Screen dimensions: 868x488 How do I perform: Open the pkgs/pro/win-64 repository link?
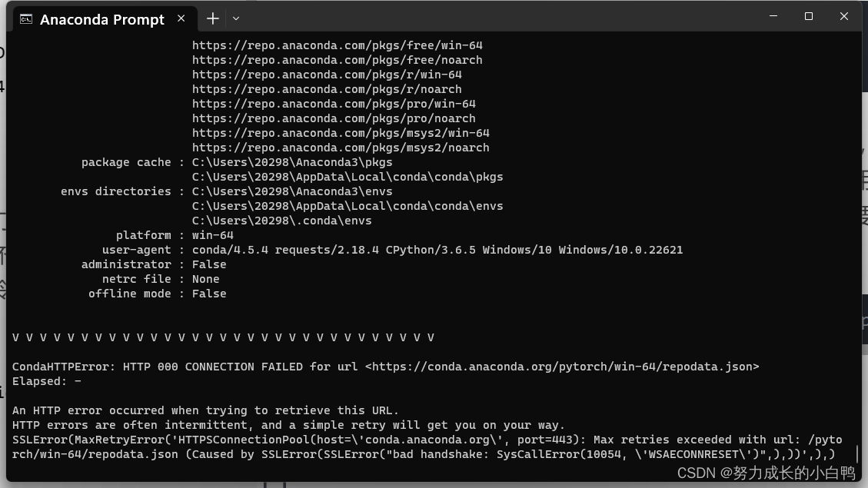tap(331, 104)
